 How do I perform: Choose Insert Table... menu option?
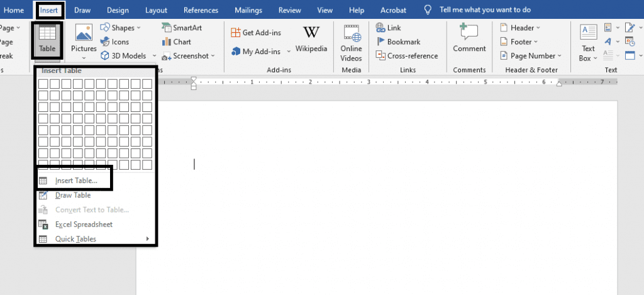(x=75, y=181)
